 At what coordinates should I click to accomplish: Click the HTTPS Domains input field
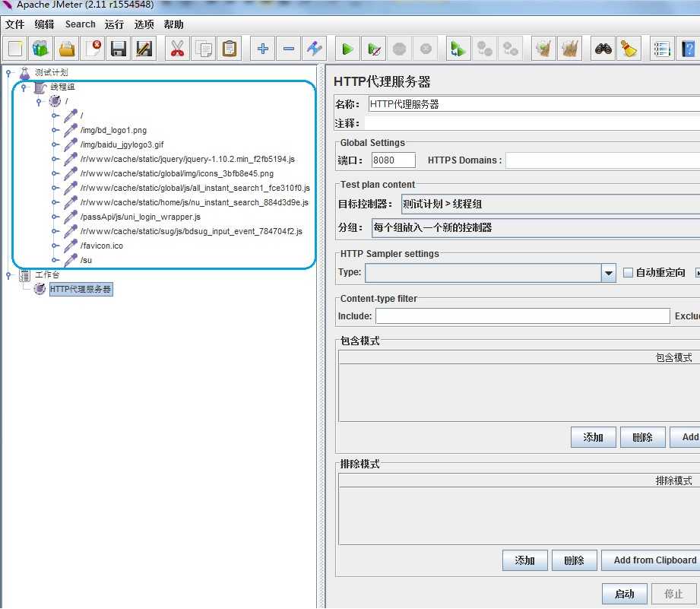603,160
